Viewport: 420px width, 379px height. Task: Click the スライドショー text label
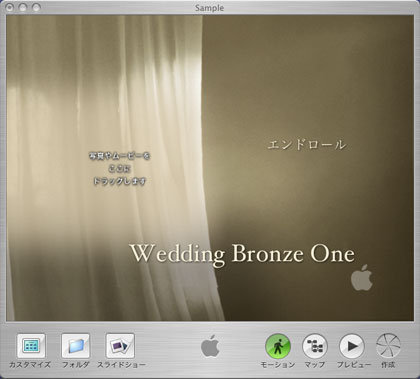tap(121, 365)
